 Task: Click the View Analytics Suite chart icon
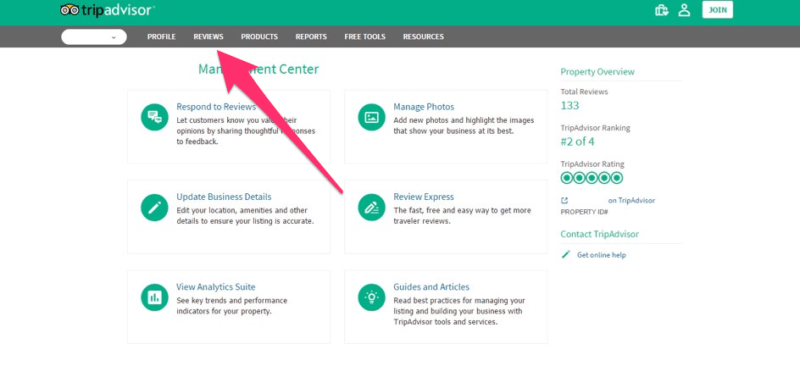[155, 297]
